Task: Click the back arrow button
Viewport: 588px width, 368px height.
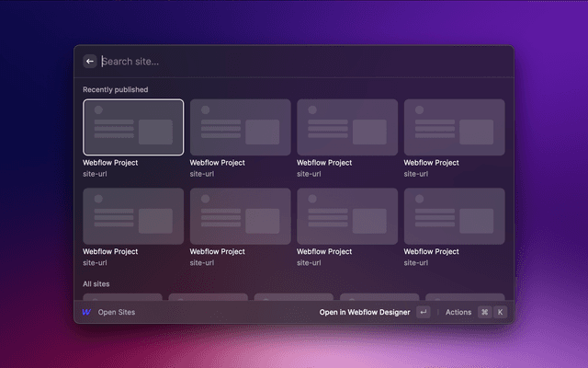Action: point(90,62)
